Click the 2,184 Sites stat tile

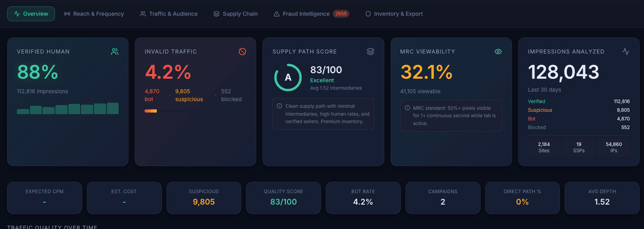(x=544, y=147)
